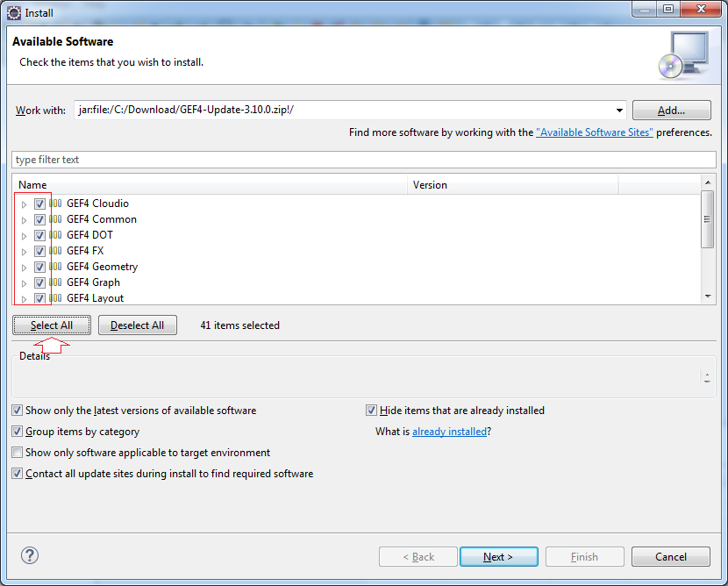
Task: Select the GEF4 FX row text
Action: coord(85,251)
